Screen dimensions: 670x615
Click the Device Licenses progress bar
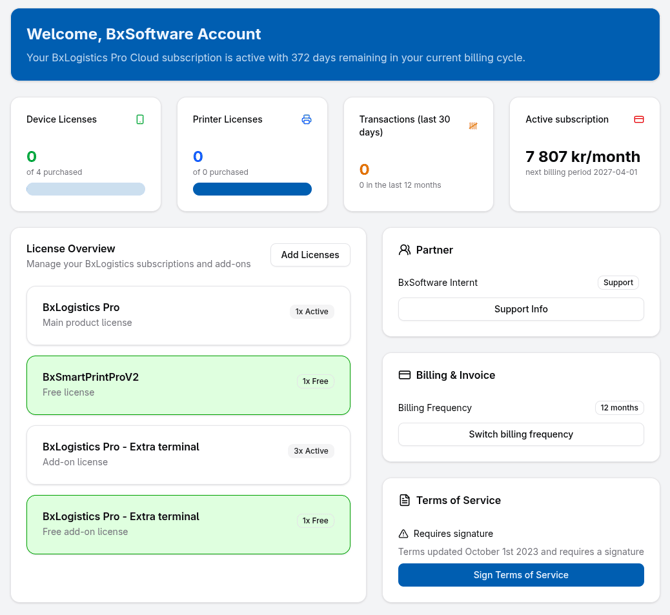click(86, 189)
